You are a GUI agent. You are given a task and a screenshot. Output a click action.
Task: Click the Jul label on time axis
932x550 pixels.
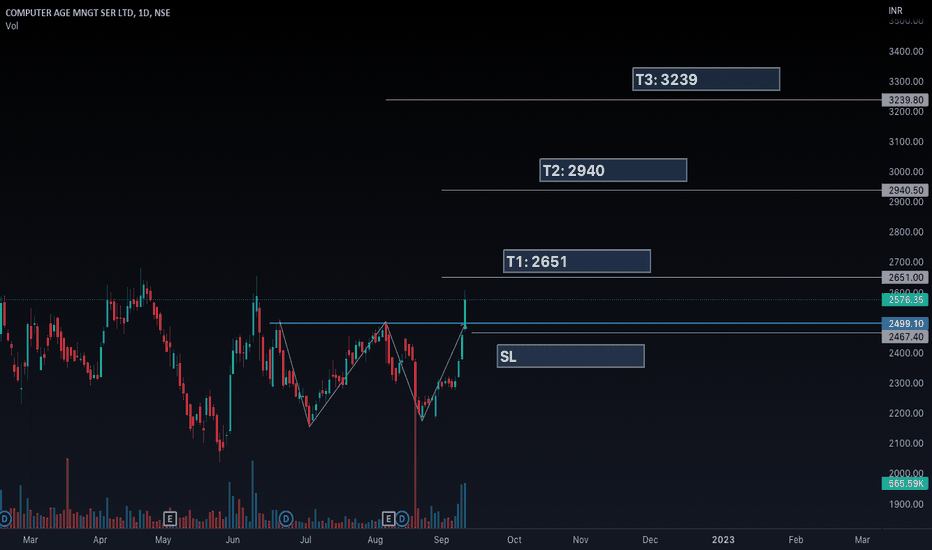click(x=306, y=540)
